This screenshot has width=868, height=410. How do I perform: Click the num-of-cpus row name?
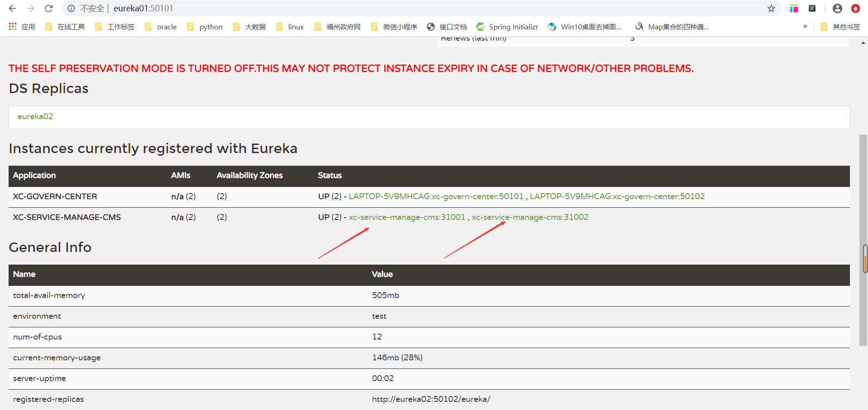click(38, 337)
